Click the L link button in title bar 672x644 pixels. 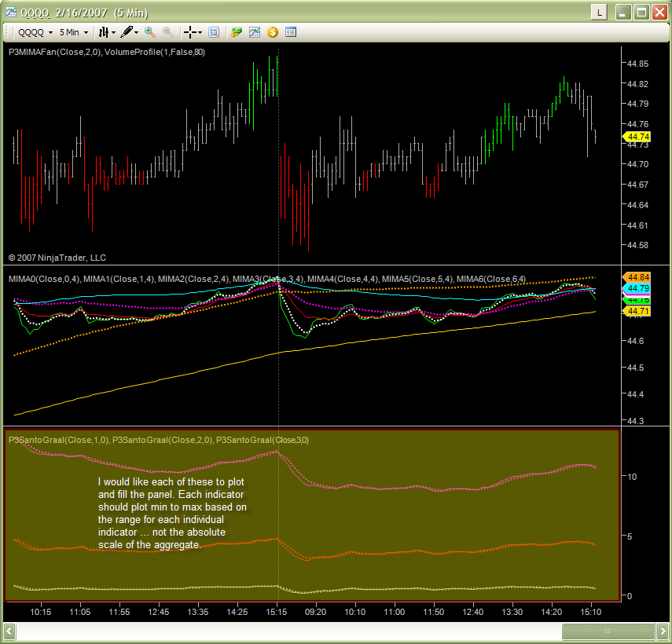tap(599, 13)
